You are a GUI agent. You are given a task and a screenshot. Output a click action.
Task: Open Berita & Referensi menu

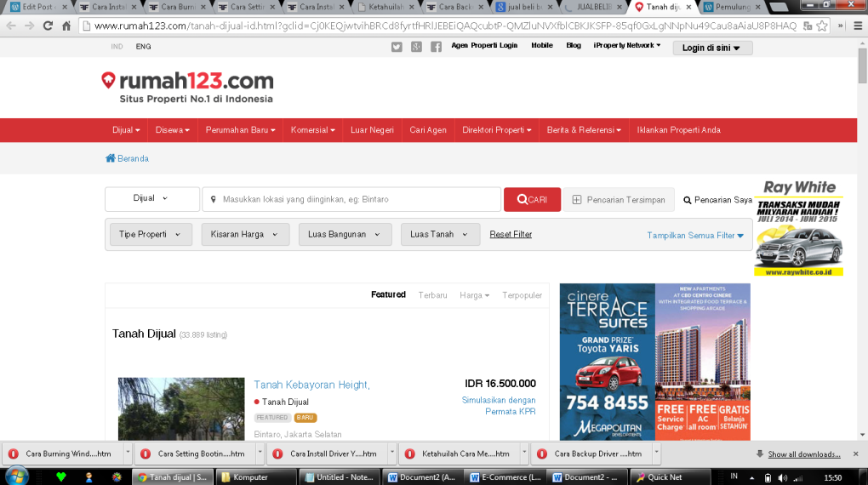[584, 130]
